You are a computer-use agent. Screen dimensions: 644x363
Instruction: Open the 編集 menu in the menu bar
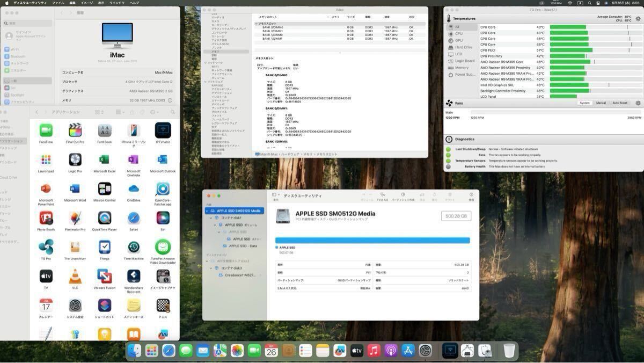click(72, 3)
